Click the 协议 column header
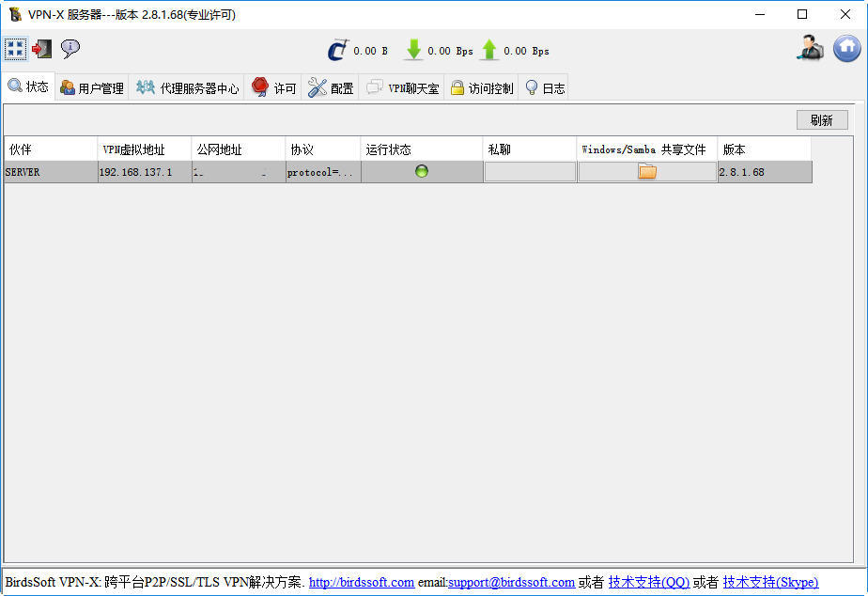 tap(323, 149)
